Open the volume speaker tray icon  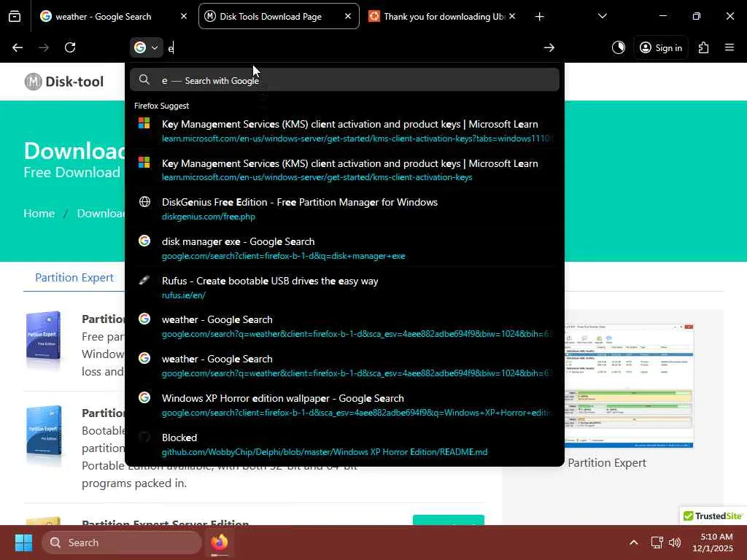tap(675, 542)
